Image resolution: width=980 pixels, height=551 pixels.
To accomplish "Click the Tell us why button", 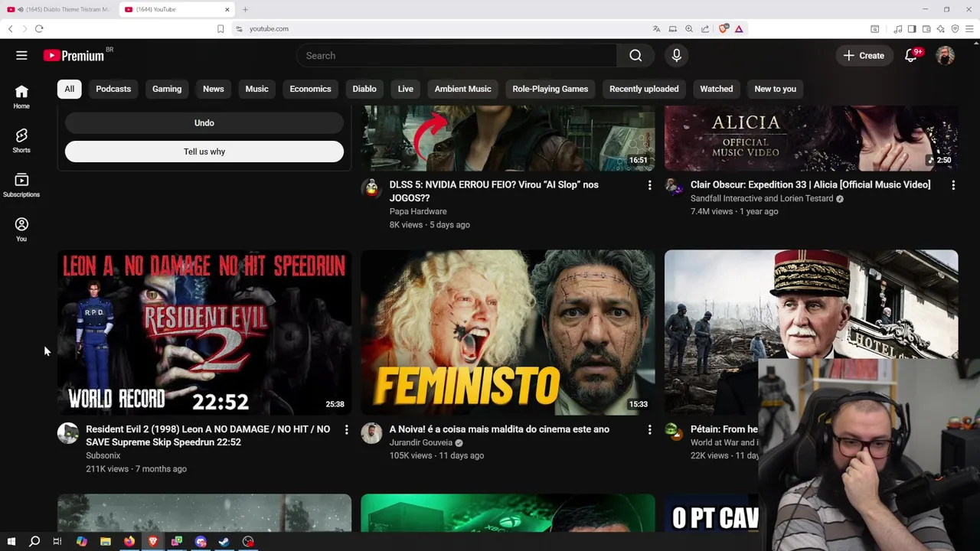I will click(204, 152).
